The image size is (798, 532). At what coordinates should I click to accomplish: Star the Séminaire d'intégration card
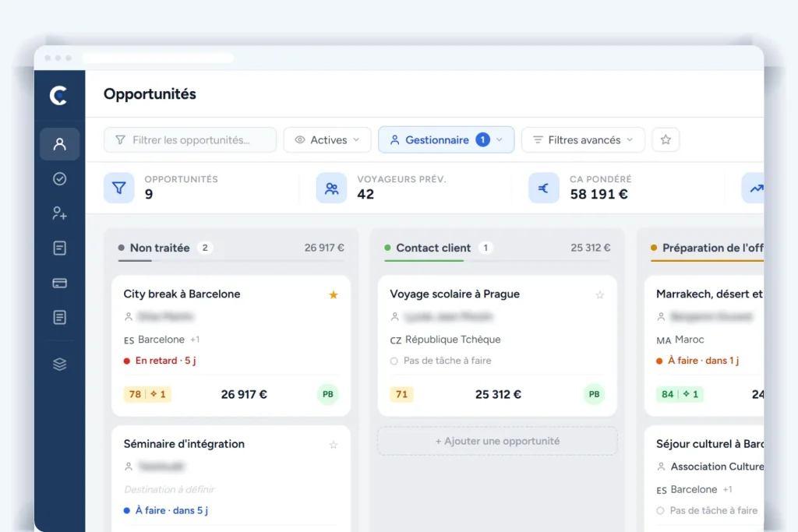click(x=334, y=445)
